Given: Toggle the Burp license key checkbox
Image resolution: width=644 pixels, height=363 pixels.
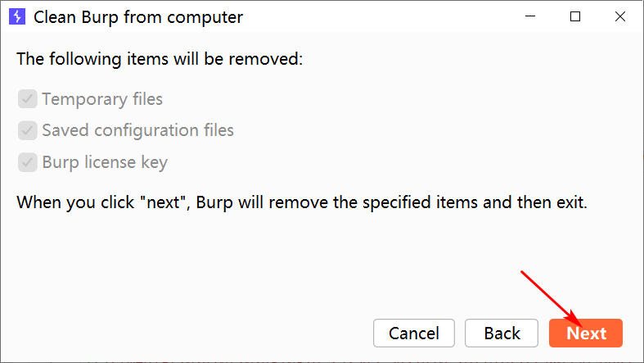Looking at the screenshot, I should click(x=28, y=162).
